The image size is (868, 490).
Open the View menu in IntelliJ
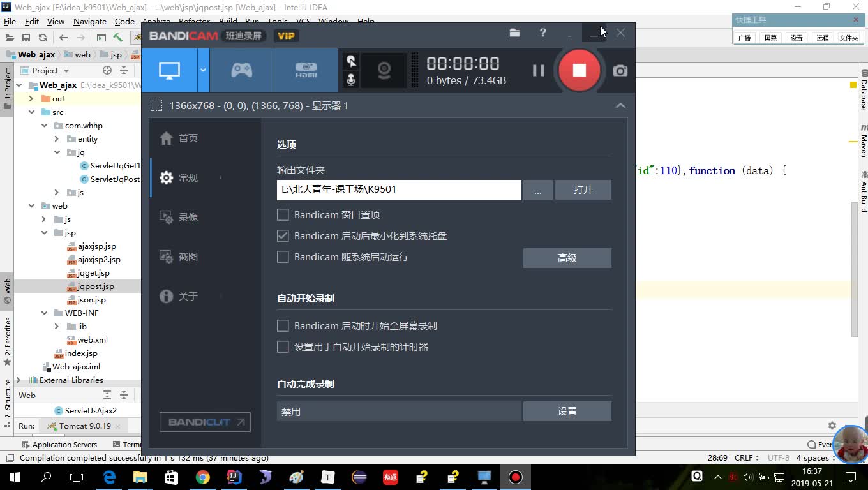coord(56,21)
